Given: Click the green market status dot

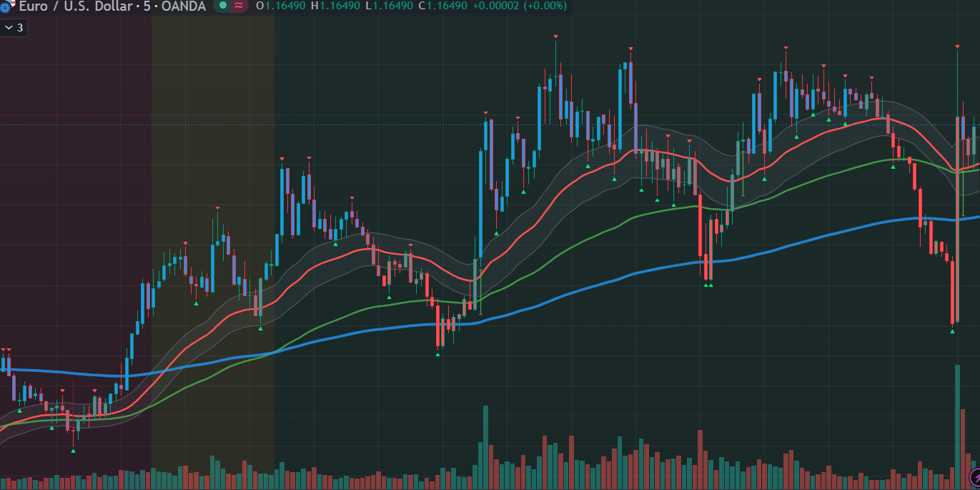Looking at the screenshot, I should [x=223, y=6].
